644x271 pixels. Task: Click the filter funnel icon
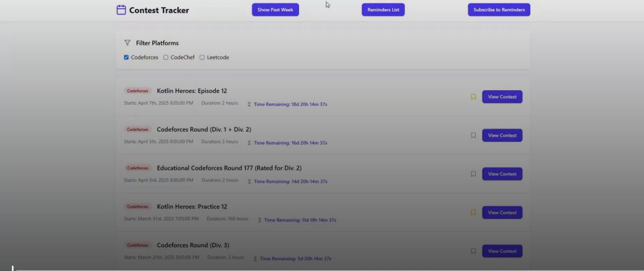[127, 43]
